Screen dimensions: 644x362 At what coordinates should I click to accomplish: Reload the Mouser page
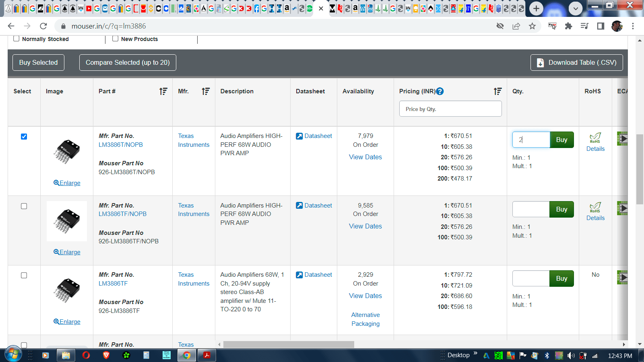click(x=43, y=26)
